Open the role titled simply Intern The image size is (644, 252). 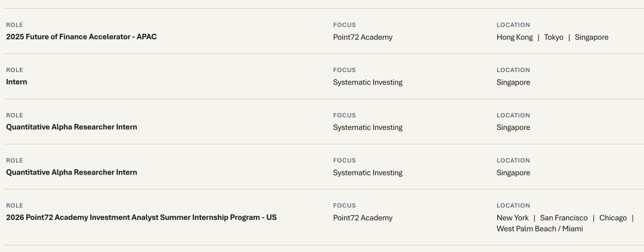(17, 82)
